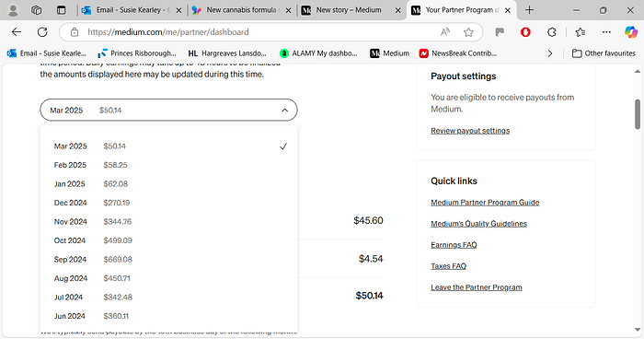
Task: Click the Payout settings heading
Action: point(464,76)
